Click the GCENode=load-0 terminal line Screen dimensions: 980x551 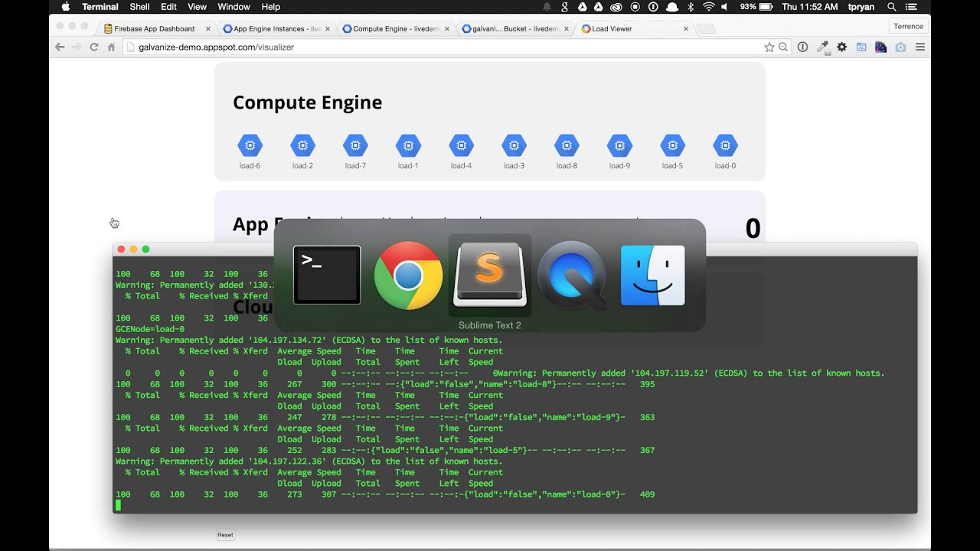pyautogui.click(x=150, y=329)
